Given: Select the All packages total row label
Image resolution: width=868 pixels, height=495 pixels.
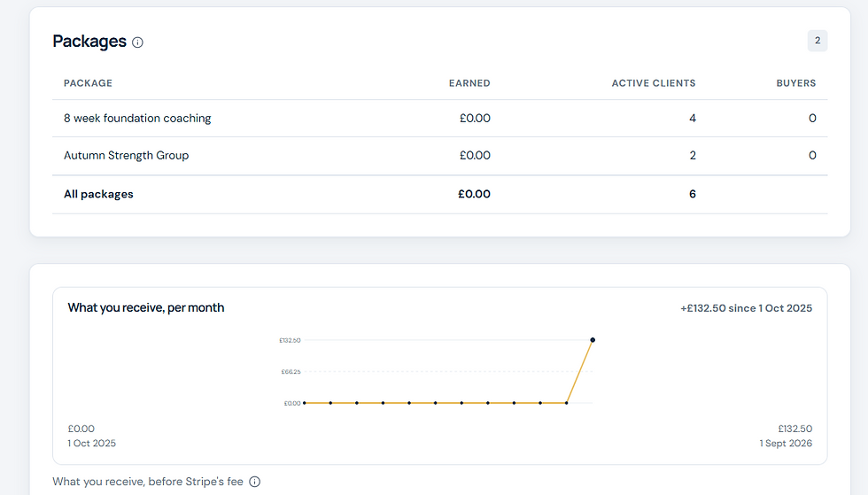Looking at the screenshot, I should (x=98, y=194).
